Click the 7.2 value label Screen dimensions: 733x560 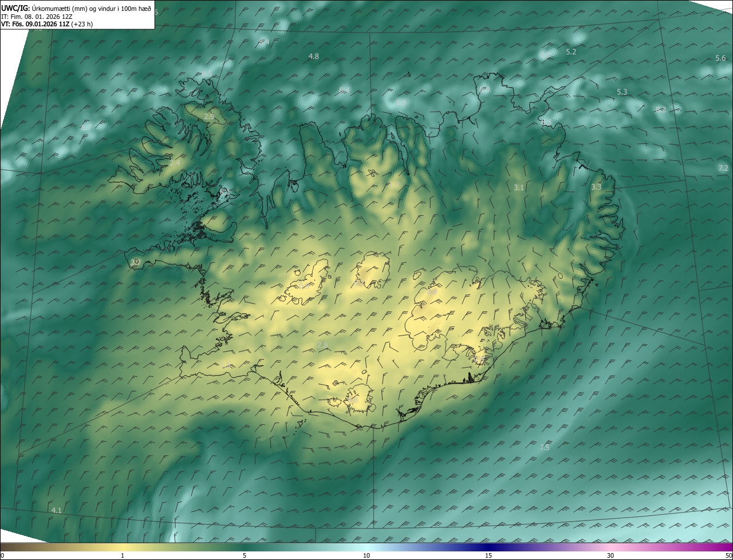[723, 168]
